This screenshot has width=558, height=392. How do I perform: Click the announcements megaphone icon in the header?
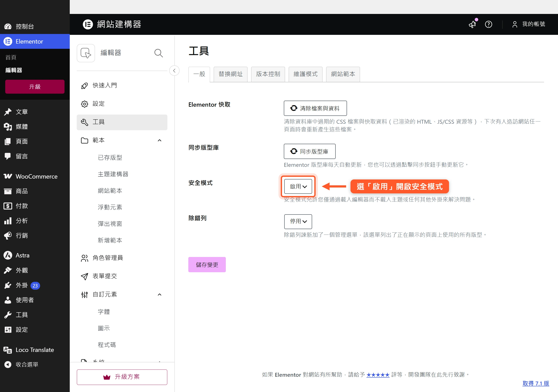coord(473,24)
